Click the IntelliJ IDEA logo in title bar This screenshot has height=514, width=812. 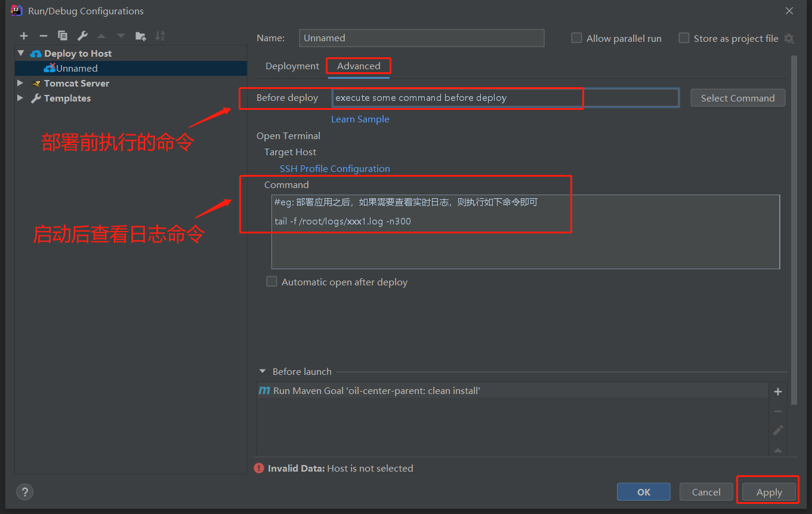click(17, 11)
